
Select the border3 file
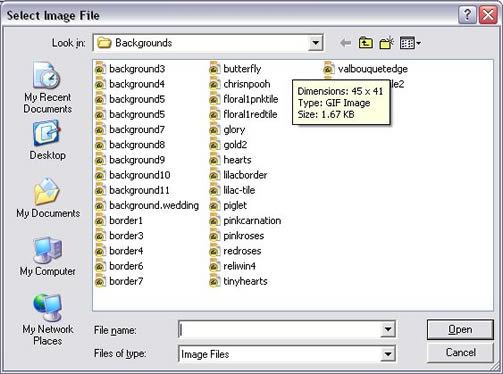(119, 235)
